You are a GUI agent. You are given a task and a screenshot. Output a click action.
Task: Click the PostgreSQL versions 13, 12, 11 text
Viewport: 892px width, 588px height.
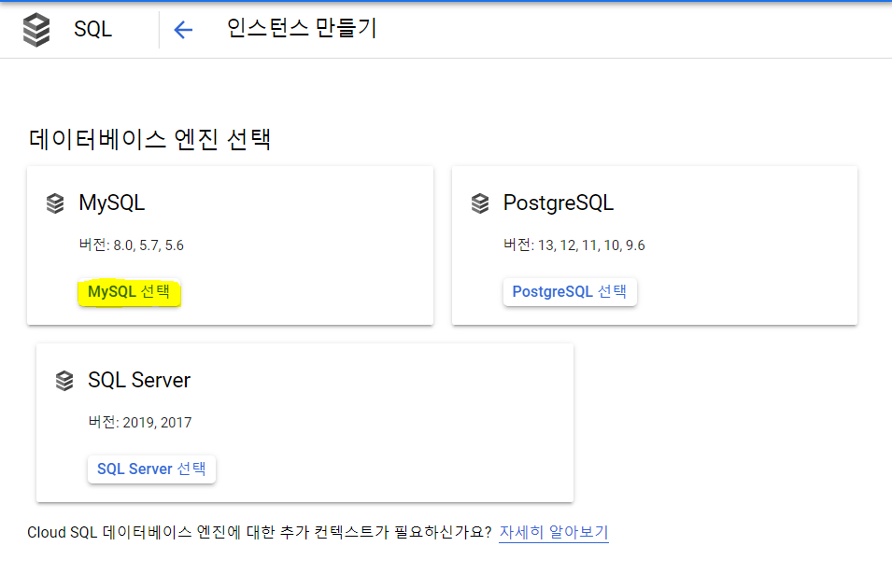click(x=574, y=245)
